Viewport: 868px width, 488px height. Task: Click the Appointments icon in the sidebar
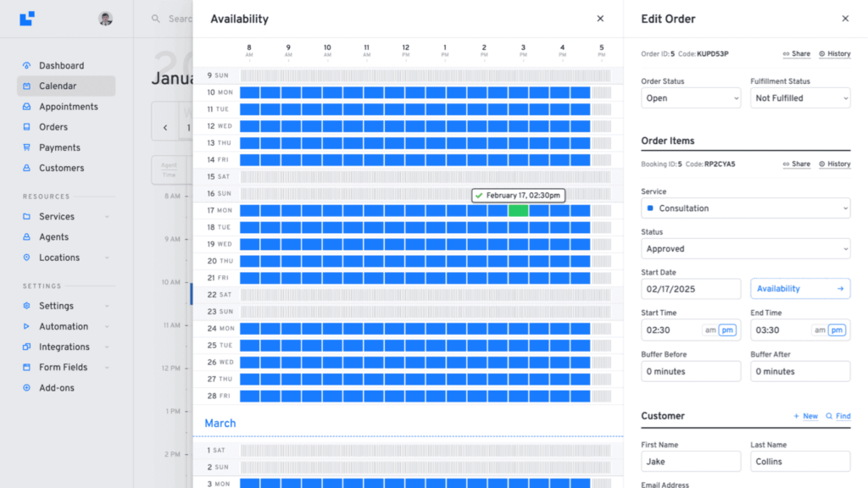tap(26, 107)
